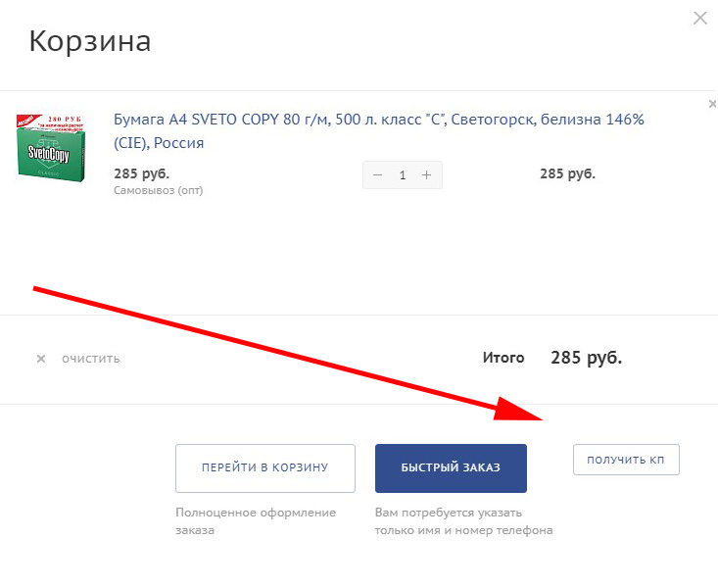Decrease paper quantity with the minus button
This screenshot has height=588, width=718.
[378, 175]
